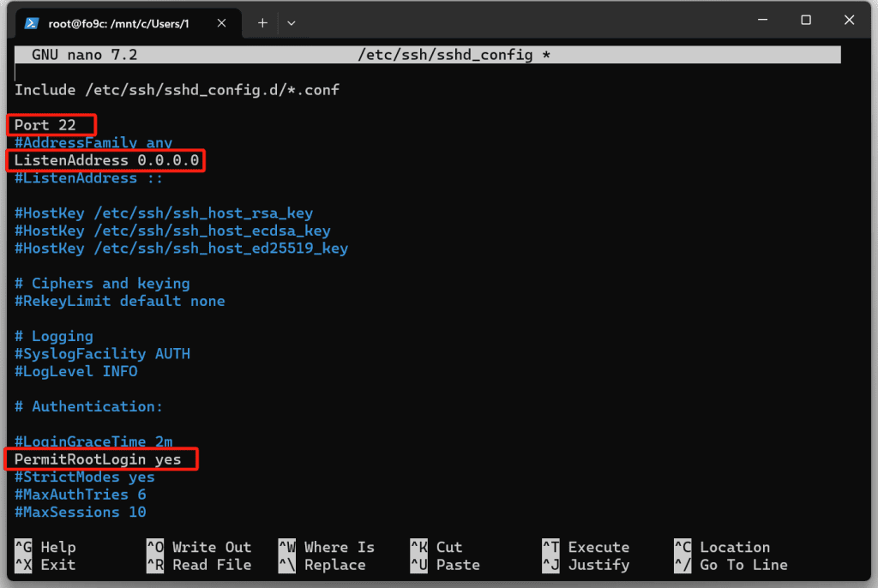878x588 pixels.
Task: Click the #MaxAuthTries 6 commented line
Action: pyautogui.click(x=80, y=495)
